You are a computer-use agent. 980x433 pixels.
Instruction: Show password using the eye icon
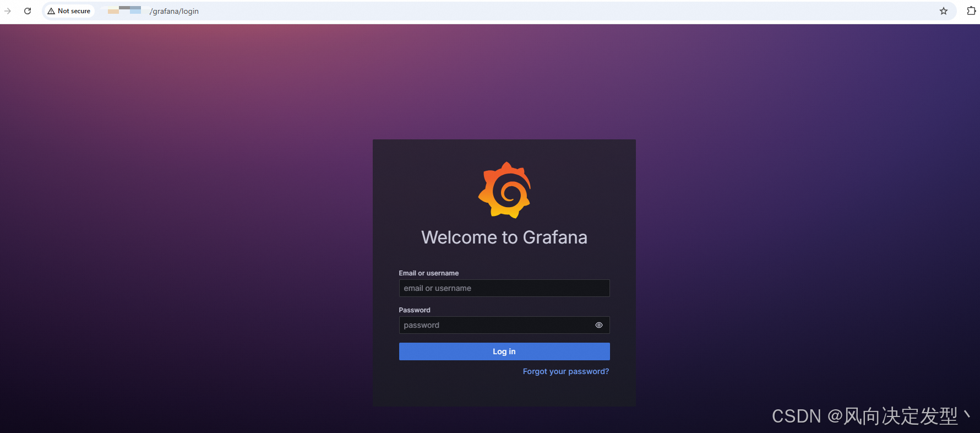(599, 325)
